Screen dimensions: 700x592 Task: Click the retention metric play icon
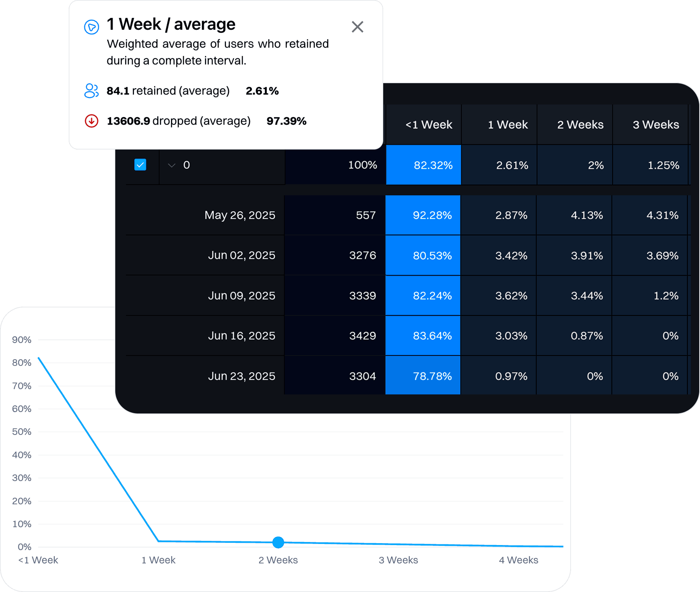(x=91, y=26)
